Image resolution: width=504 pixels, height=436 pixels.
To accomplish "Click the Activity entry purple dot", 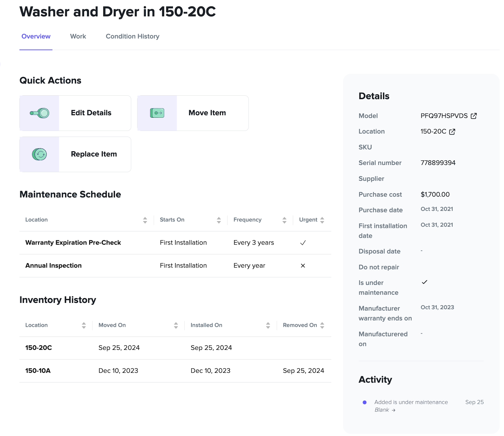I will click(x=364, y=402).
